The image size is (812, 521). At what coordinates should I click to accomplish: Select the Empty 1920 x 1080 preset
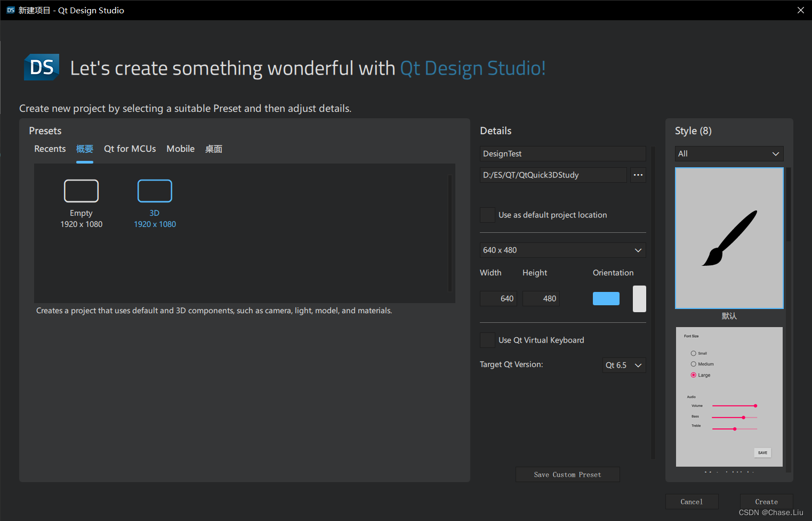click(81, 205)
